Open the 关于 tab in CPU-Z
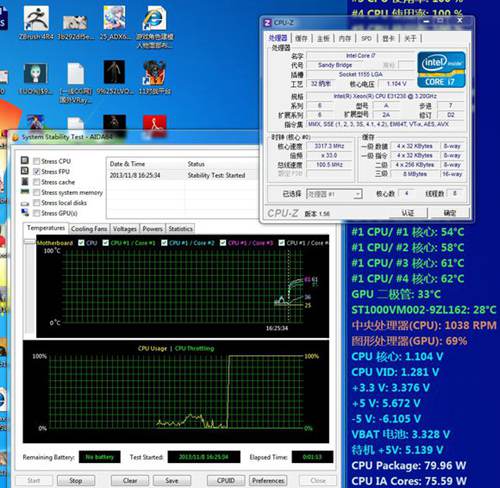The image size is (500, 488). point(410,38)
